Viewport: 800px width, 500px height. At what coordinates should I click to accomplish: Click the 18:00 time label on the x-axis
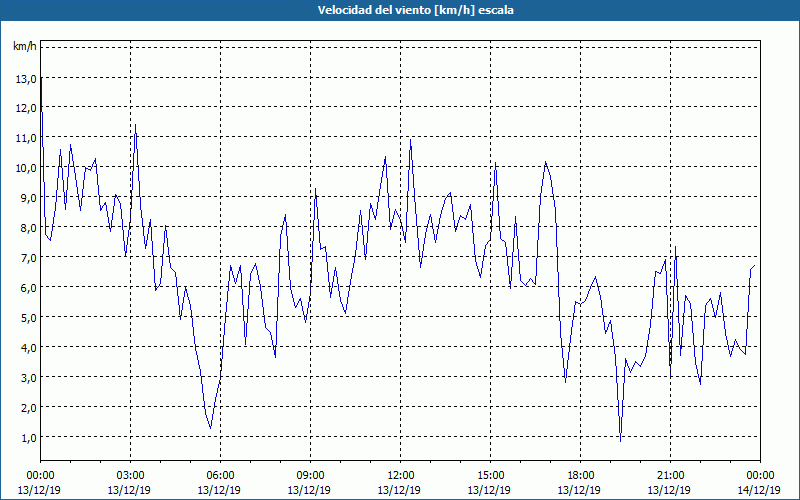(580, 476)
